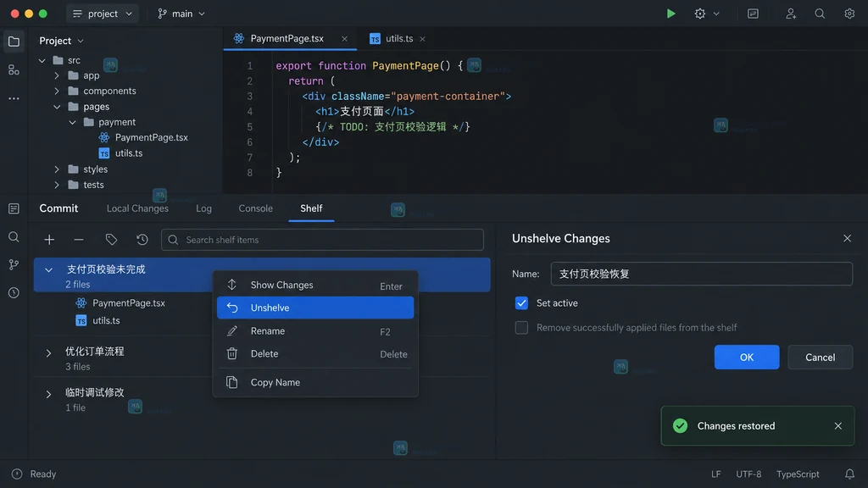The image size is (868, 488).
Task: Choose Rename in context menu
Action: (315, 331)
